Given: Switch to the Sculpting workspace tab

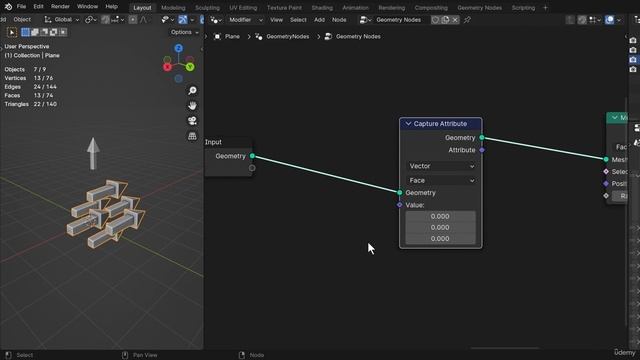Looking at the screenshot, I should click(207, 8).
